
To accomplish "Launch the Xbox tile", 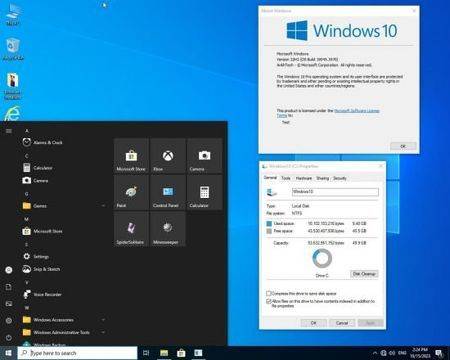I will point(168,156).
